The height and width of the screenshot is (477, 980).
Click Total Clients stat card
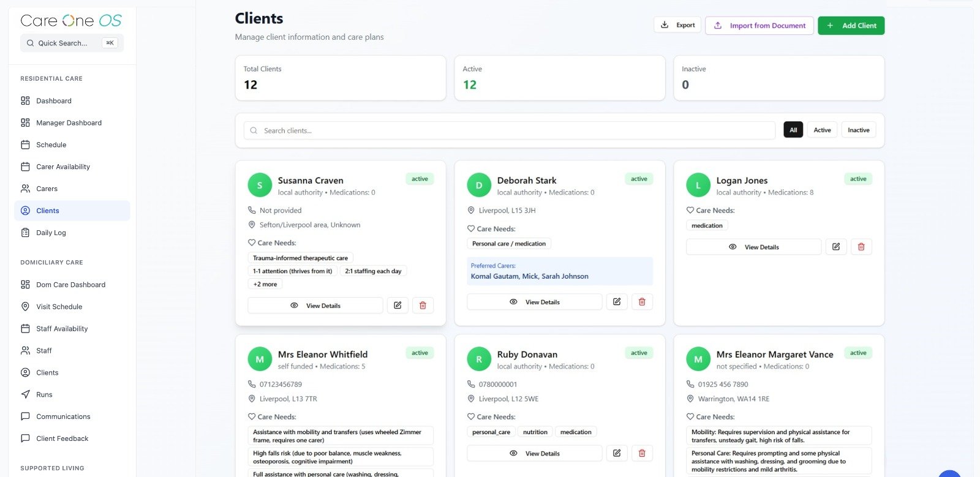tap(341, 78)
